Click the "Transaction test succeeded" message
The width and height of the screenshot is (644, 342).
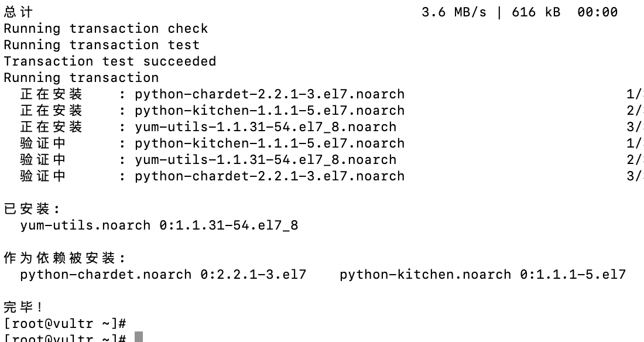coord(110,61)
